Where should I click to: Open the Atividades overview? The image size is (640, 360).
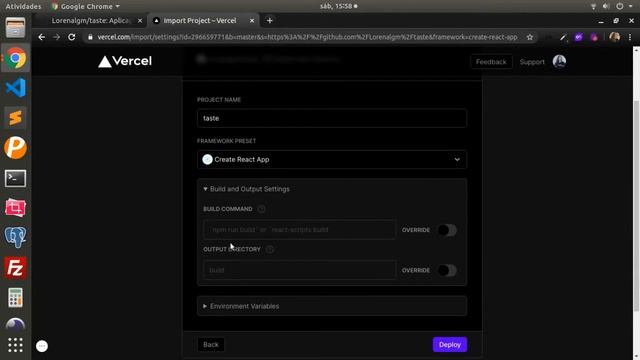click(23, 6)
